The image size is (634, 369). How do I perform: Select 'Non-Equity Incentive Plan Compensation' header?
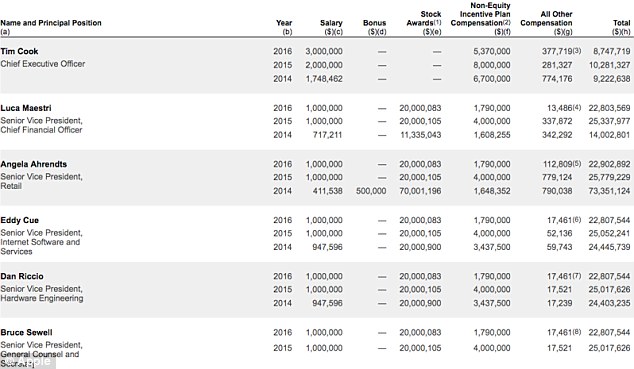click(x=480, y=14)
